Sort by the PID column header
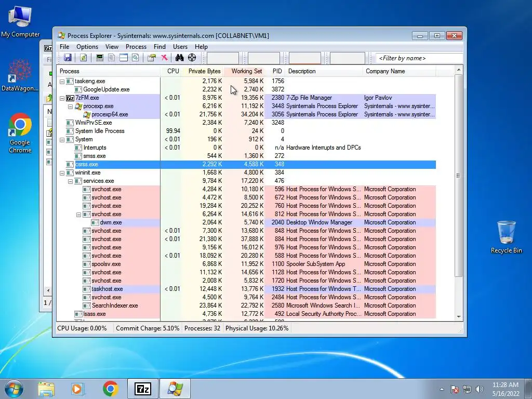Image resolution: width=532 pixels, height=399 pixels. (275, 71)
